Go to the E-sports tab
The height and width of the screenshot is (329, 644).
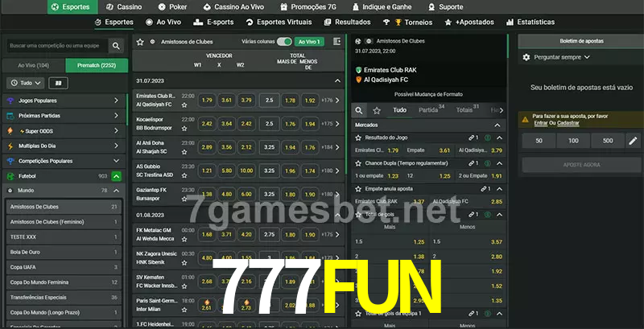[213, 23]
